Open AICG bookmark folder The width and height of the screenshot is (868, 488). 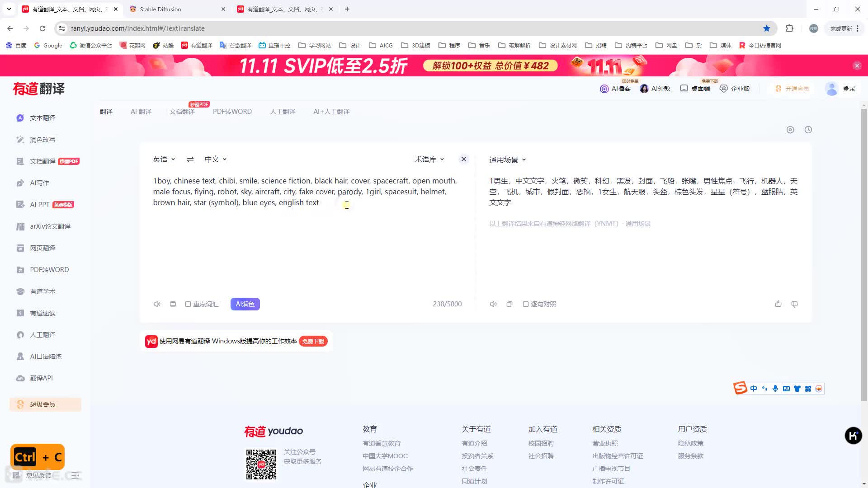click(381, 45)
